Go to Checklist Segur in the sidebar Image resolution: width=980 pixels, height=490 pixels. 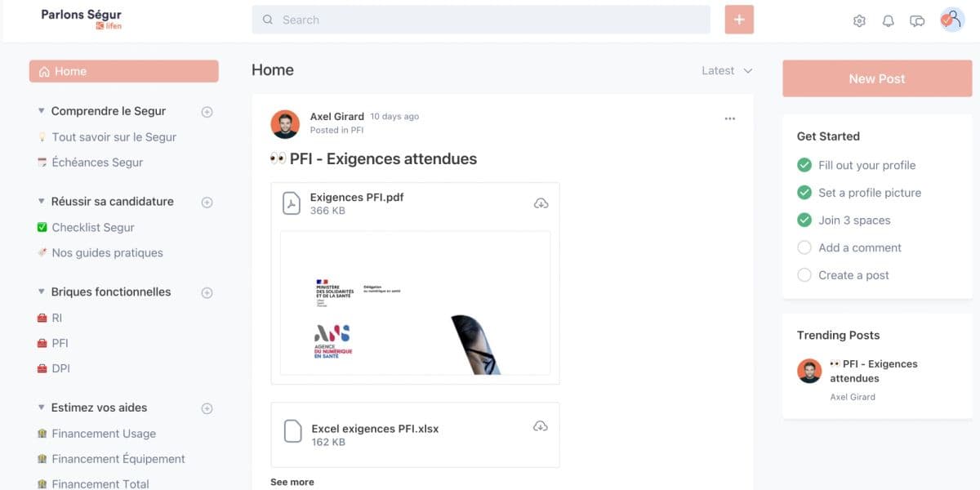92,227
